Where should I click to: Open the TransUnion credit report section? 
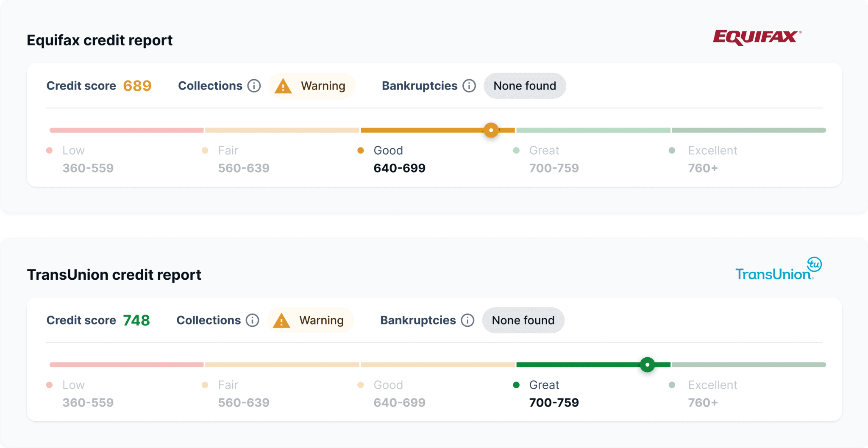click(x=114, y=274)
